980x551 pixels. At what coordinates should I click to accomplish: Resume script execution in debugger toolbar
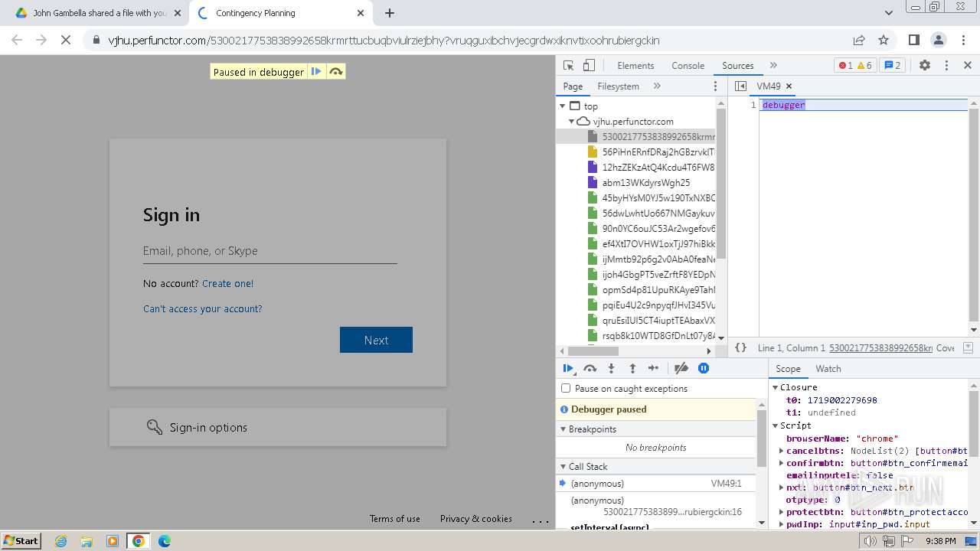(x=568, y=369)
